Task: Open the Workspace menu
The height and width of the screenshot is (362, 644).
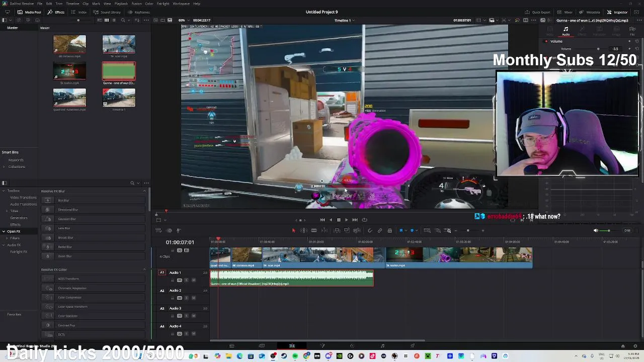Action: [x=181, y=4]
